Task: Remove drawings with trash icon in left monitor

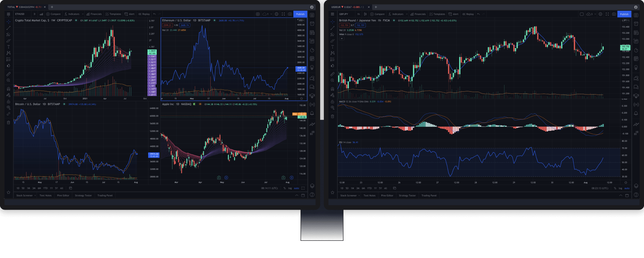Action: [x=9, y=123]
